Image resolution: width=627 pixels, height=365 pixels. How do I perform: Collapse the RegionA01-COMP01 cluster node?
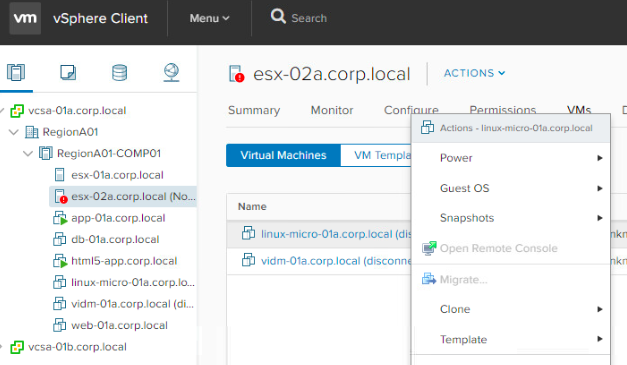(28, 153)
